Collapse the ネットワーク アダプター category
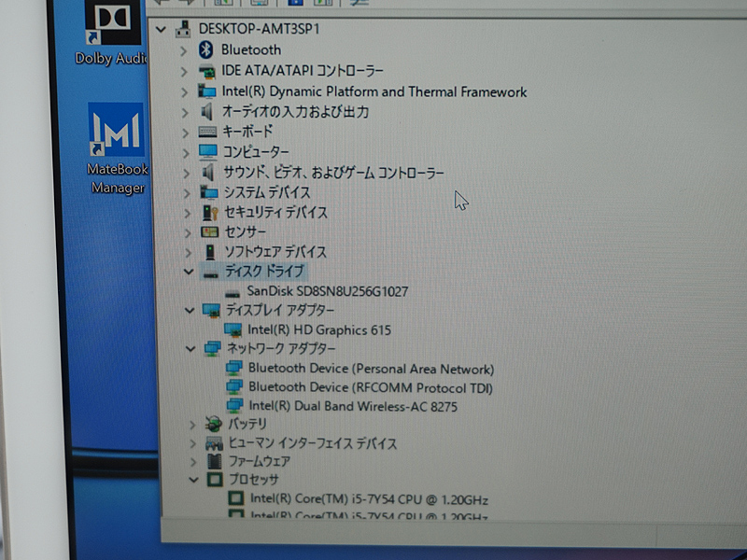The image size is (747, 560). point(190,348)
